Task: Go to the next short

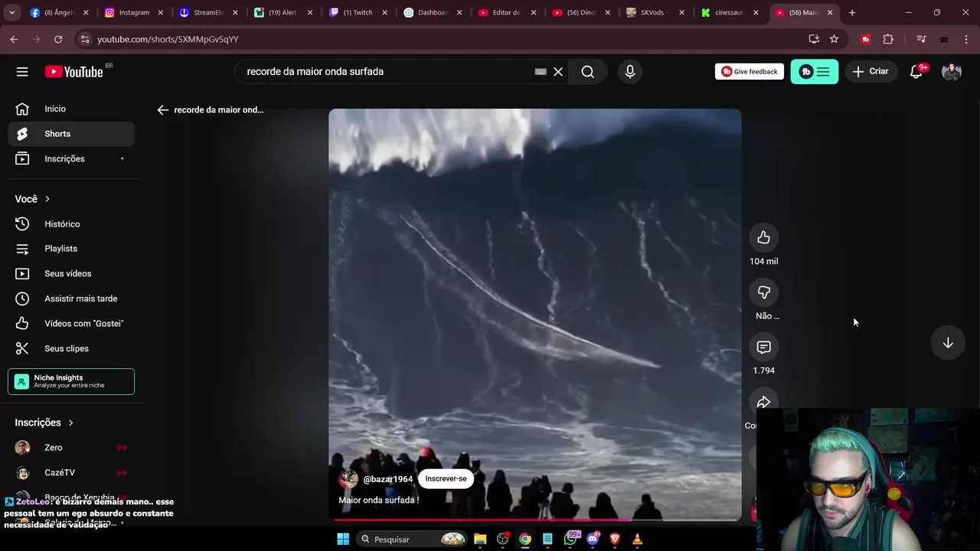Action: pyautogui.click(x=948, y=343)
